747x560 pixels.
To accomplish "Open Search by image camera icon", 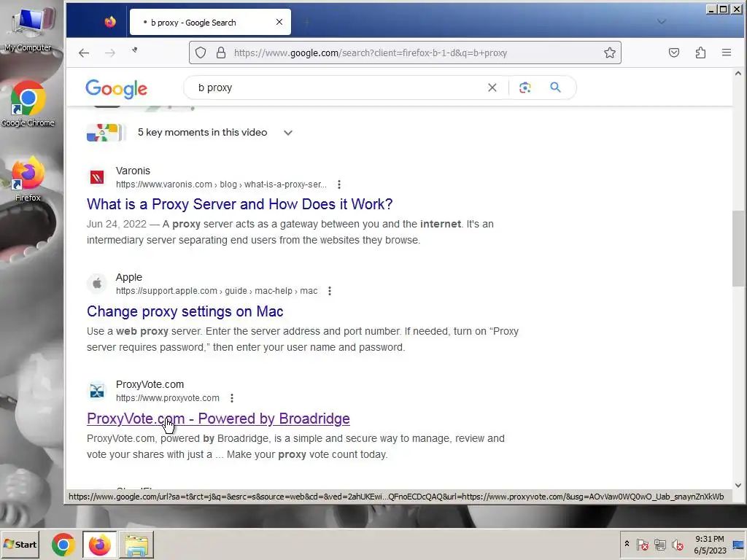I will (525, 87).
